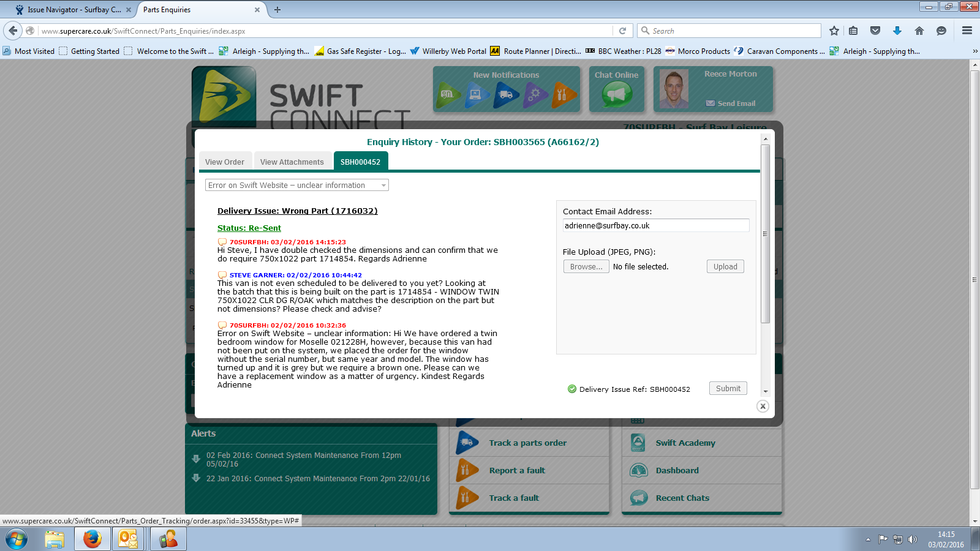Open the Morco Products bookmark
The height and width of the screenshot is (551, 980).
coord(698,51)
